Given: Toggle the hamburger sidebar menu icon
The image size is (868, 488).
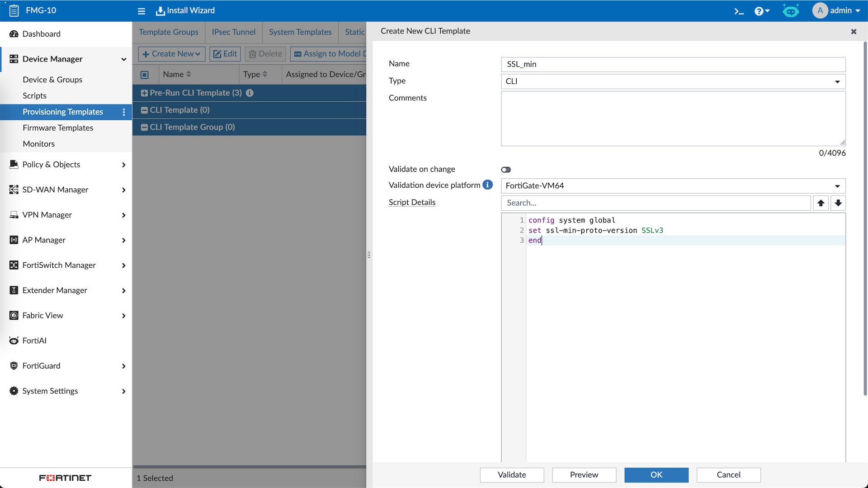Looking at the screenshot, I should 142,11.
